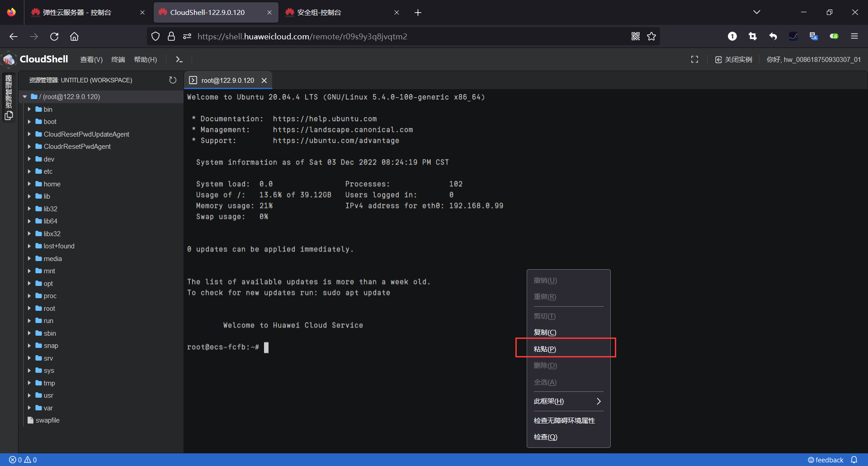The image size is (868, 466).
Task: Expand the boot folder
Action: coord(29,122)
